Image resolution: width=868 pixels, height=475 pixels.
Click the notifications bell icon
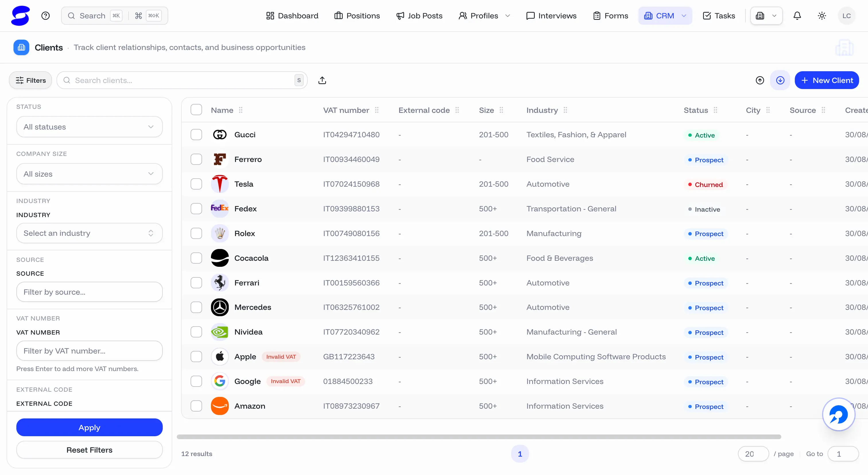[x=797, y=16]
